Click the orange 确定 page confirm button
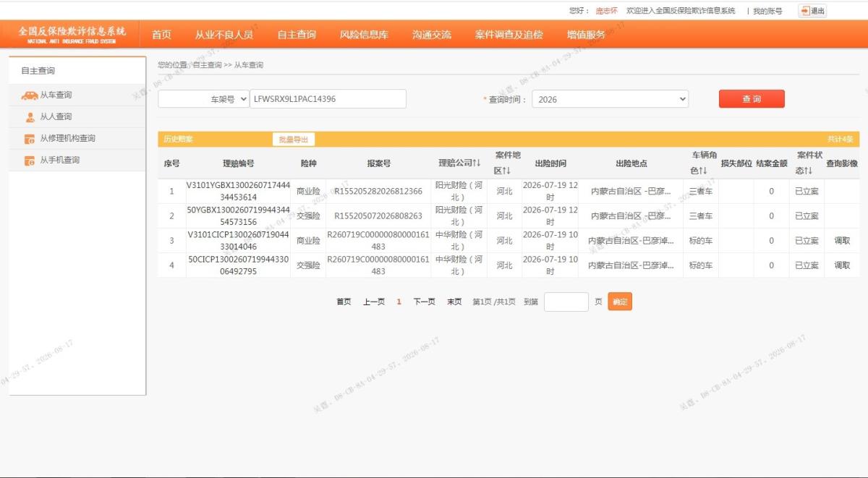Viewport: 868px width, 478px height. point(620,302)
